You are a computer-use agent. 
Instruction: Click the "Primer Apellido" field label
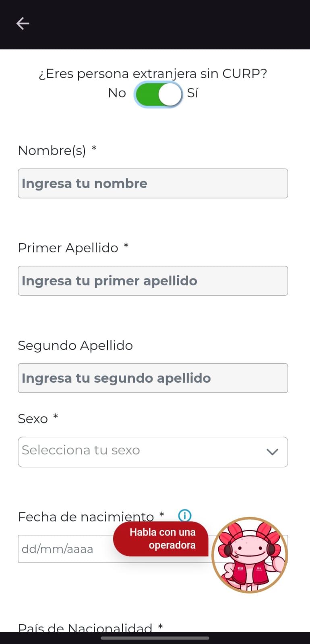68,248
